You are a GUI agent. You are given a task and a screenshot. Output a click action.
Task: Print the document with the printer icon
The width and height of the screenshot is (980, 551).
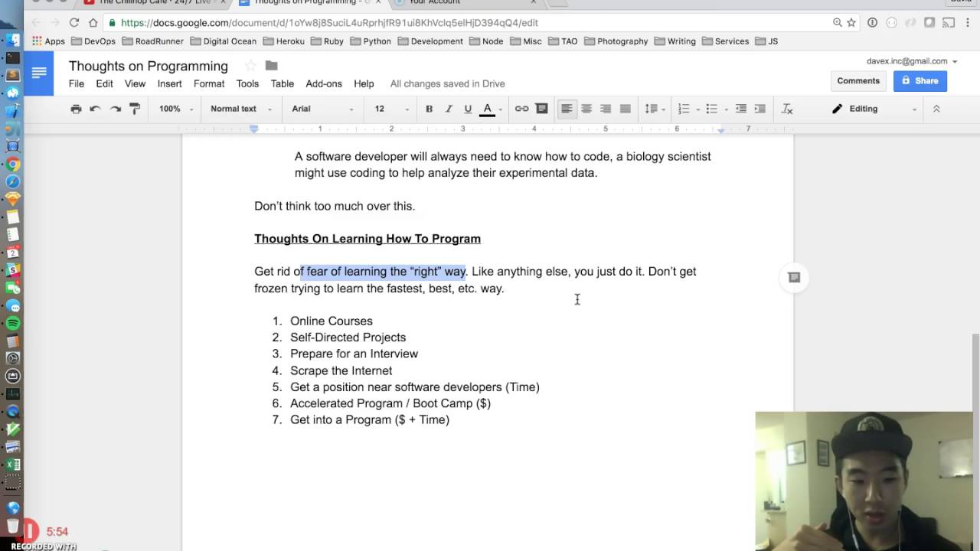(76, 109)
